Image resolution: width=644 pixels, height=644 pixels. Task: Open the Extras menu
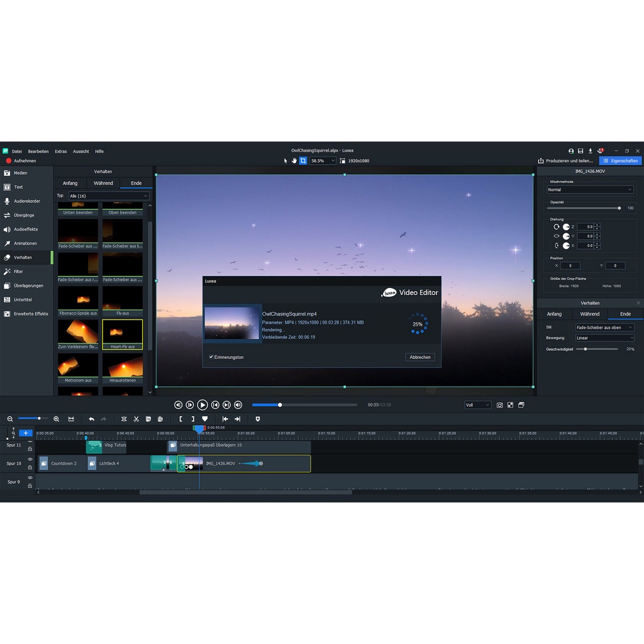61,151
